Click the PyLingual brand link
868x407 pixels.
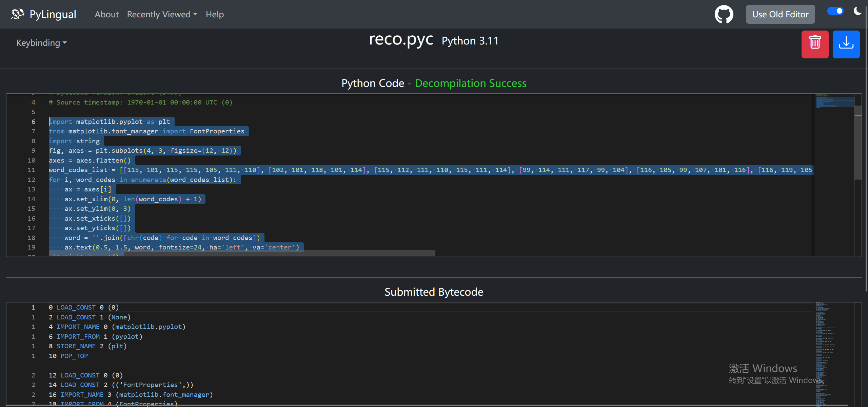(x=53, y=14)
